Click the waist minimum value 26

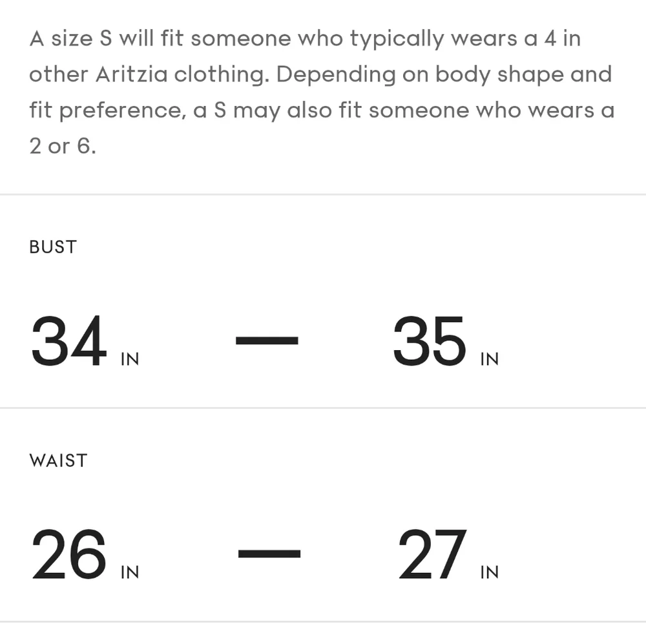point(68,555)
